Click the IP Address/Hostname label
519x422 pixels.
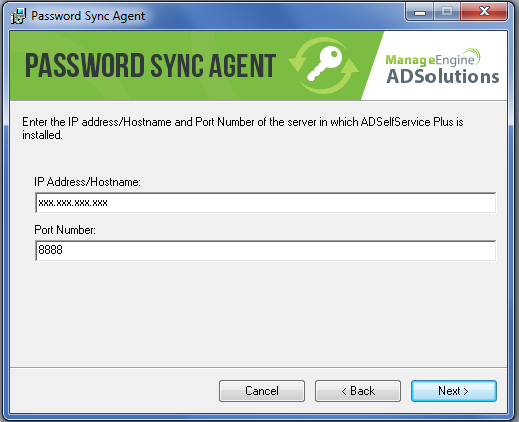[x=87, y=182]
